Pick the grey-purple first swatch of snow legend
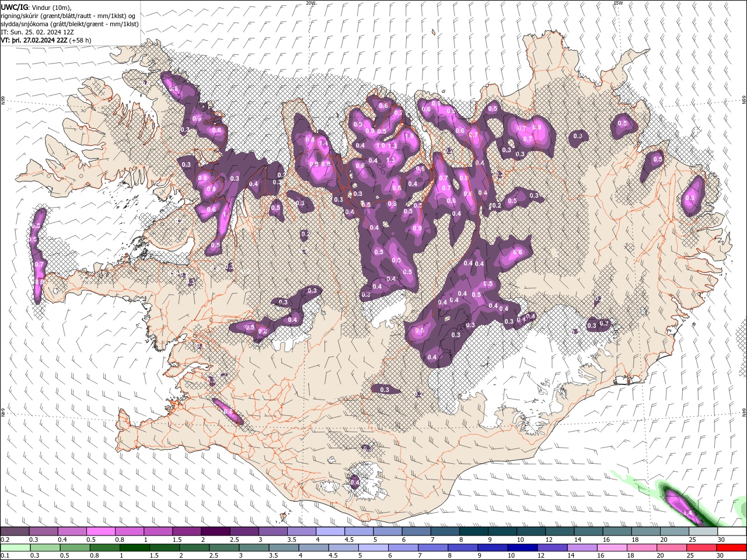The width and height of the screenshot is (747, 560). pos(15,531)
